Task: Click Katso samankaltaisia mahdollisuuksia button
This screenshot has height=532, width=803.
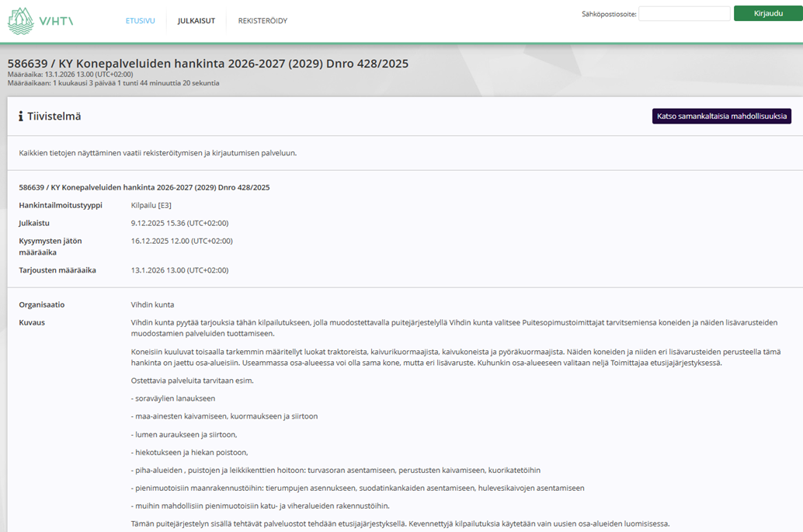Action: click(x=721, y=116)
